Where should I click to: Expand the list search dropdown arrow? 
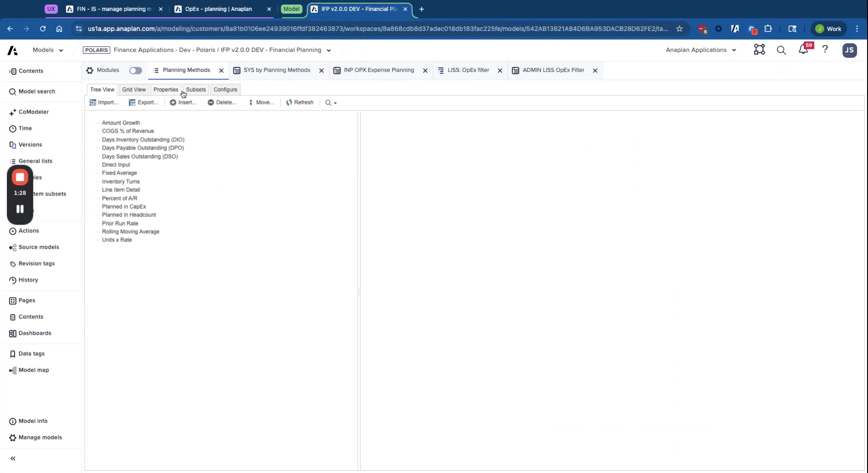336,103
